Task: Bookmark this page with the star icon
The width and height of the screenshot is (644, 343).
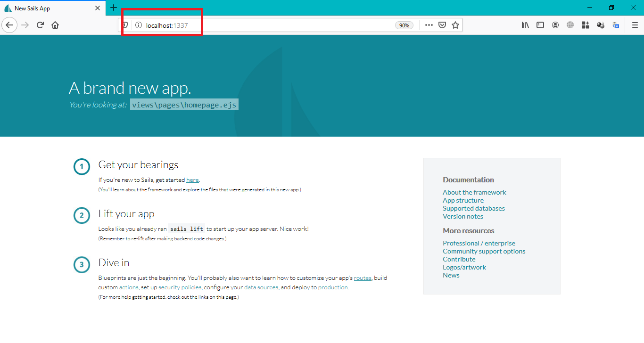Action: point(455,24)
